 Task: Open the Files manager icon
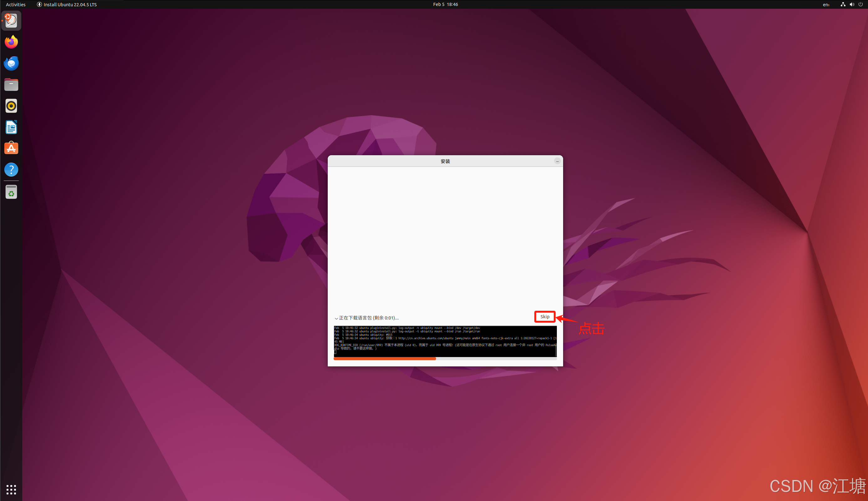coord(11,84)
